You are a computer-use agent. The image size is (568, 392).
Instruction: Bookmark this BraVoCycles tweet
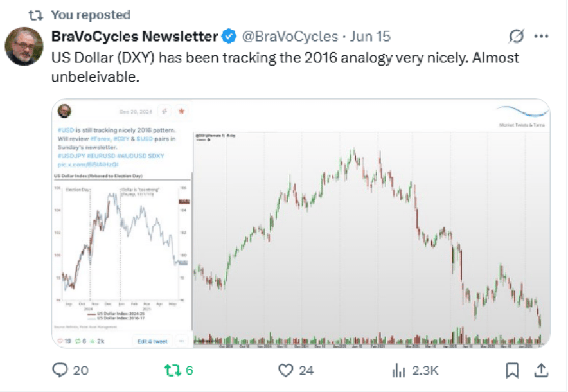[x=512, y=370]
